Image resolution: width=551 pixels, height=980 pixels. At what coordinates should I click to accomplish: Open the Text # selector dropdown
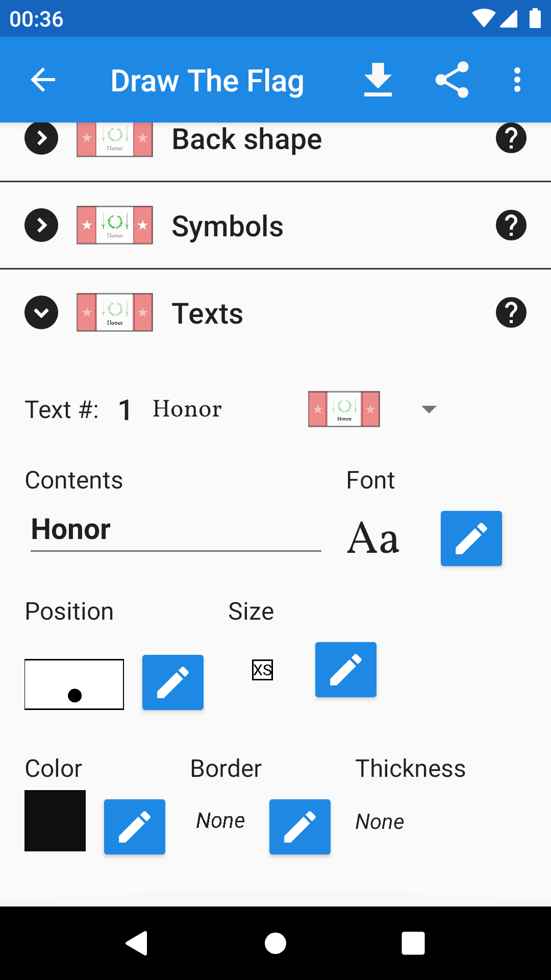click(x=429, y=409)
